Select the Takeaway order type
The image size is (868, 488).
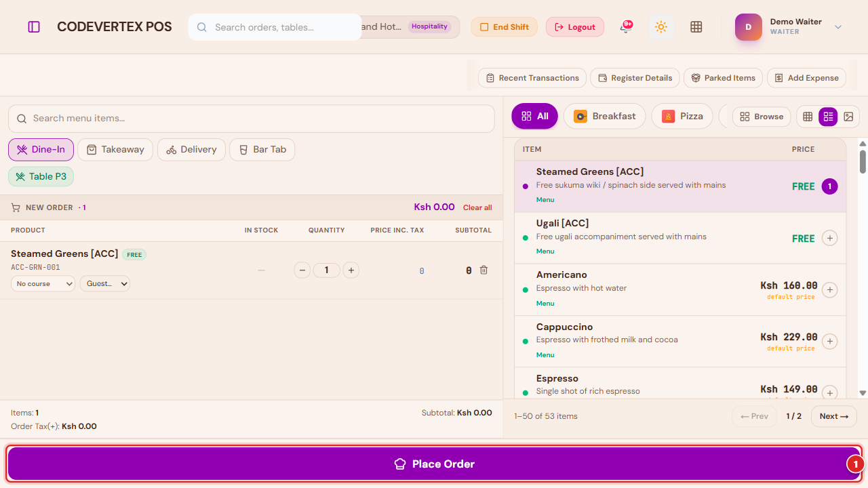pyautogui.click(x=115, y=150)
